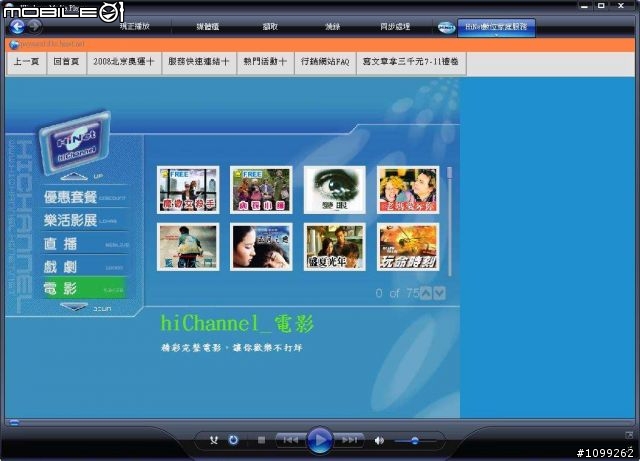
Task: Click the volume slider
Action: (x=414, y=441)
